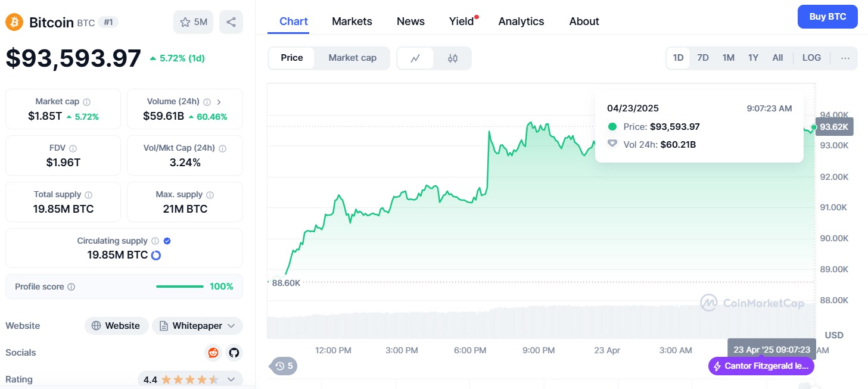Enable LOG scale on chart
The width and height of the screenshot is (868, 389).
[x=811, y=58]
